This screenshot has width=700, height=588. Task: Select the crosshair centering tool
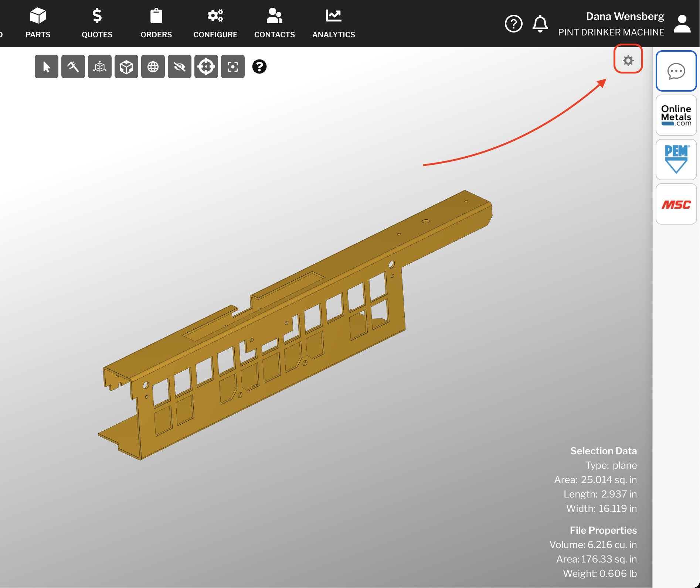pyautogui.click(x=206, y=66)
